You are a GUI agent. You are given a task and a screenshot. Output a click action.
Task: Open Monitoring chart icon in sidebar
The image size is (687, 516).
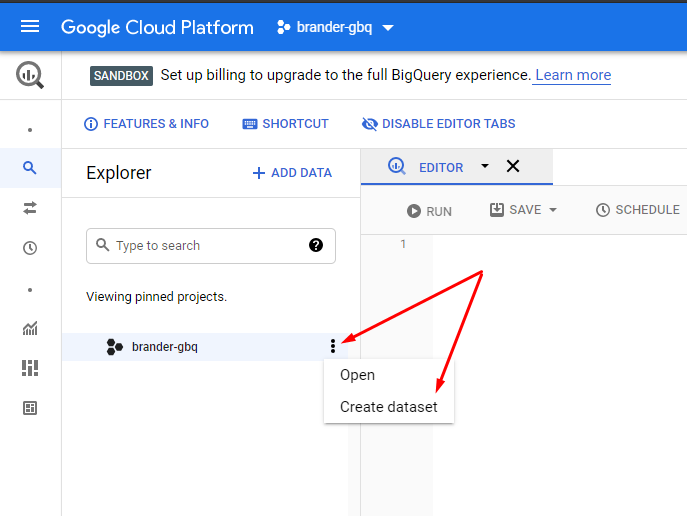click(x=30, y=328)
